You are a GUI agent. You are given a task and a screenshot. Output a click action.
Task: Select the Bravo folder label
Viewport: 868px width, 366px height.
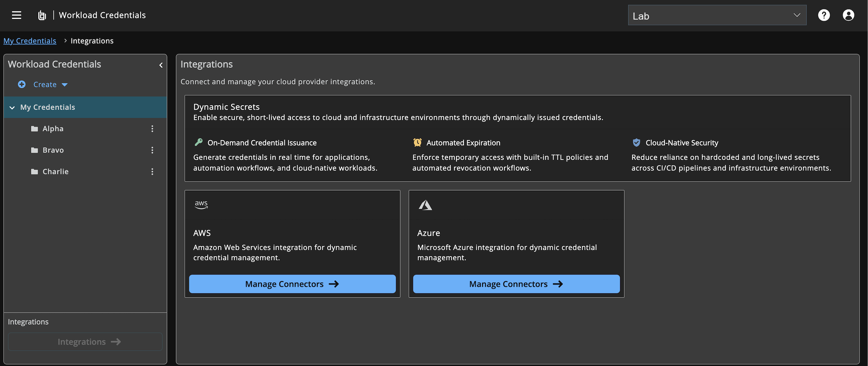coord(53,150)
